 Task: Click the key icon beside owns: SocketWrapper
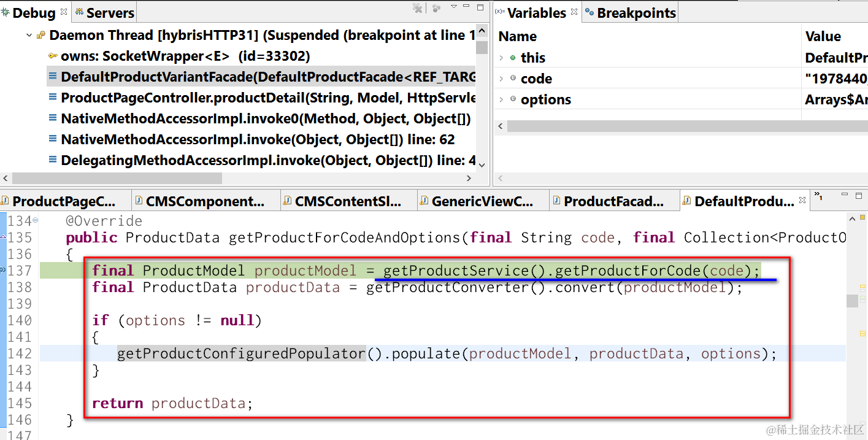coord(53,56)
